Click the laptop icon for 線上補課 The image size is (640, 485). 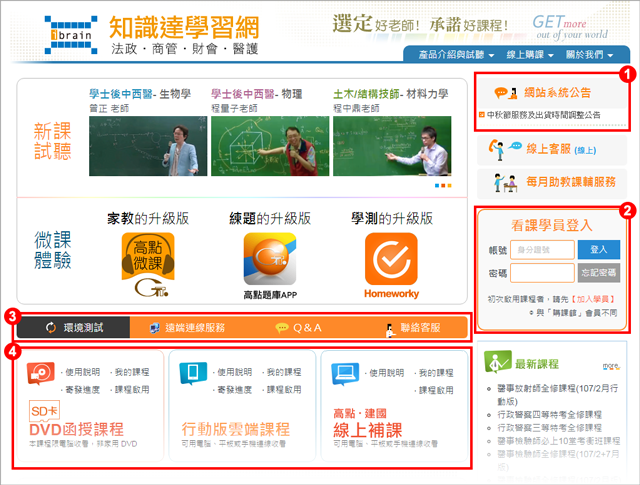pyautogui.click(x=345, y=373)
